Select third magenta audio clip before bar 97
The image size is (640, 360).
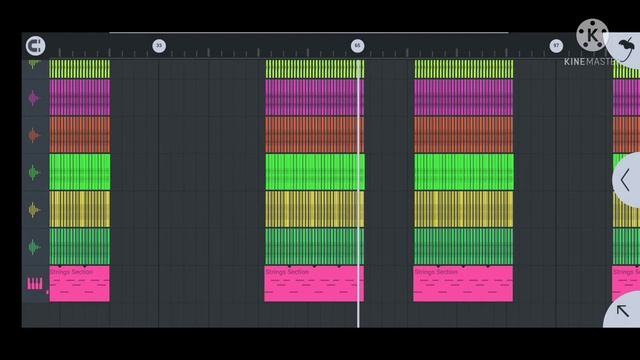point(464,98)
